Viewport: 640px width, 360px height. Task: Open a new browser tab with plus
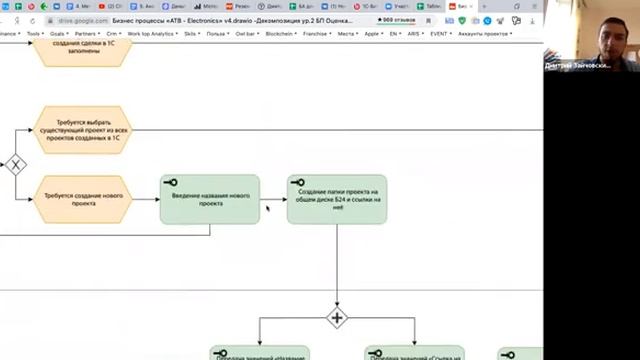[484, 7]
